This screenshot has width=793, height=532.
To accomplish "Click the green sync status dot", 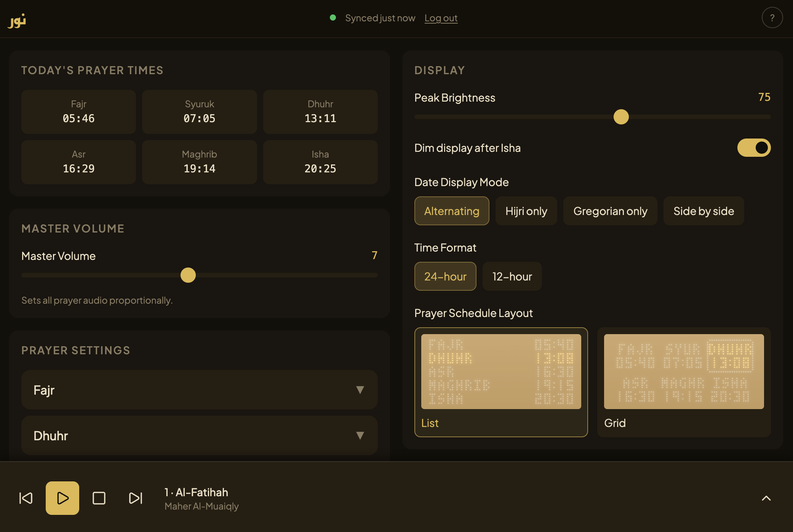I will coord(333,18).
